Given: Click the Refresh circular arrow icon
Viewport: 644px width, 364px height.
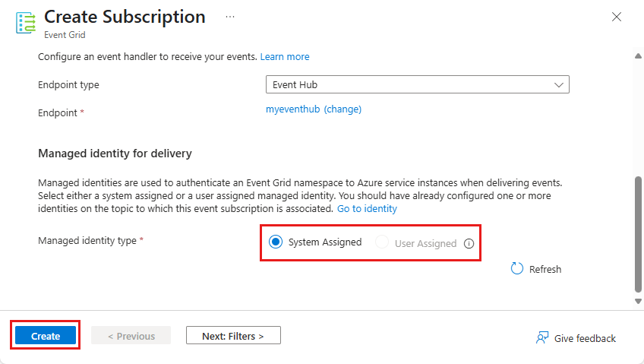Looking at the screenshot, I should pos(517,269).
